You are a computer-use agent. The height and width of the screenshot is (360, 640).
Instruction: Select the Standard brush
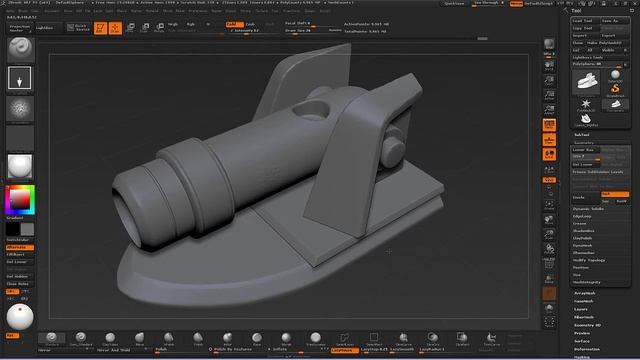51,339
